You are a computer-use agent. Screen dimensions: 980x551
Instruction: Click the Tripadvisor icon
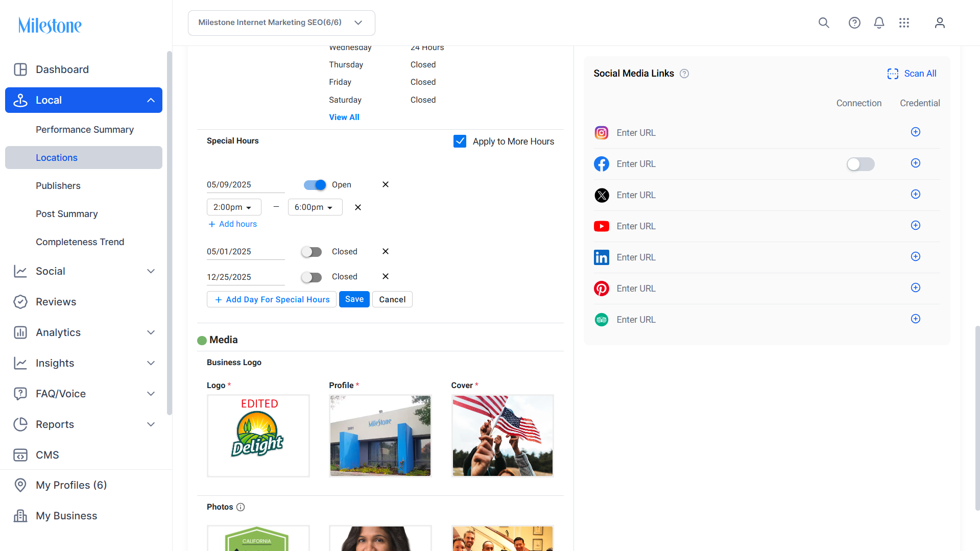click(602, 320)
